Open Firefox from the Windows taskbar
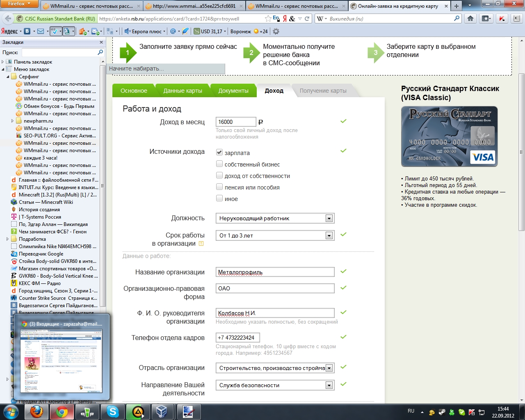Image resolution: width=525 pixels, height=420 pixels. pyautogui.click(x=37, y=411)
